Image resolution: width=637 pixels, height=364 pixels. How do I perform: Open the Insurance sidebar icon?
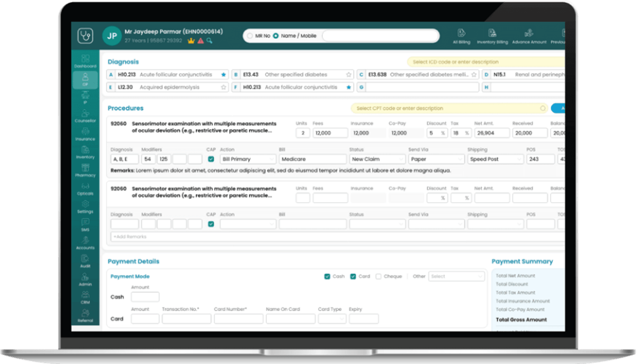(85, 133)
